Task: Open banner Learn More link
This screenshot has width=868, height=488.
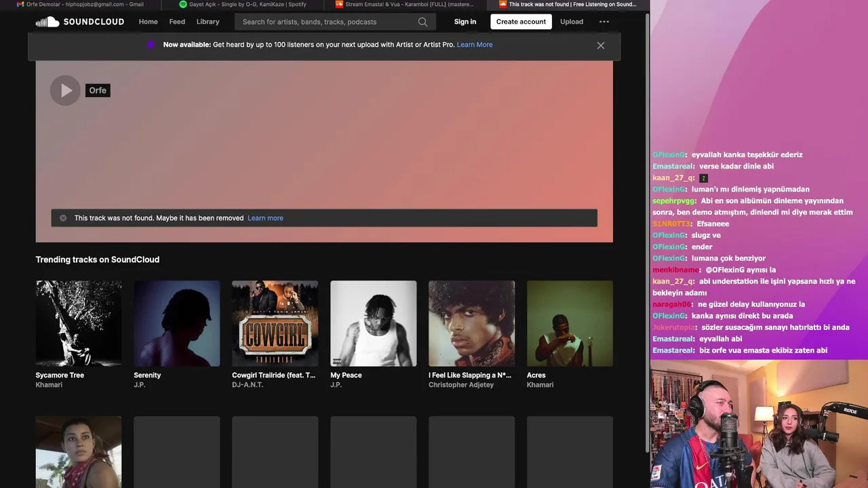Action: coord(475,45)
